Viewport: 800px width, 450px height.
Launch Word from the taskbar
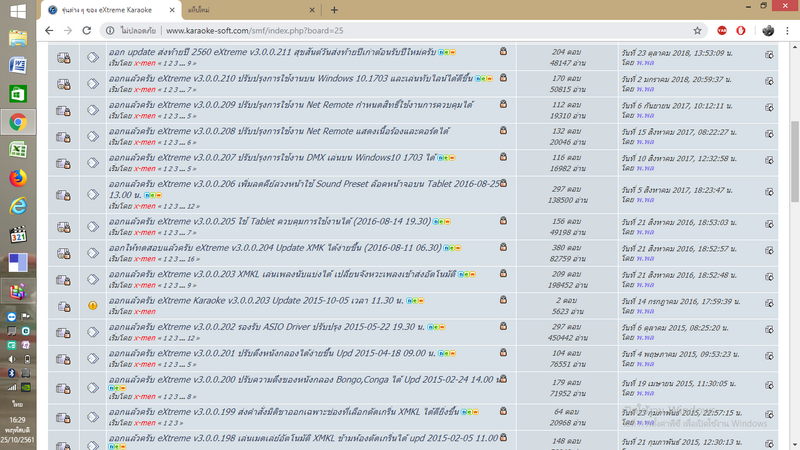[x=18, y=65]
